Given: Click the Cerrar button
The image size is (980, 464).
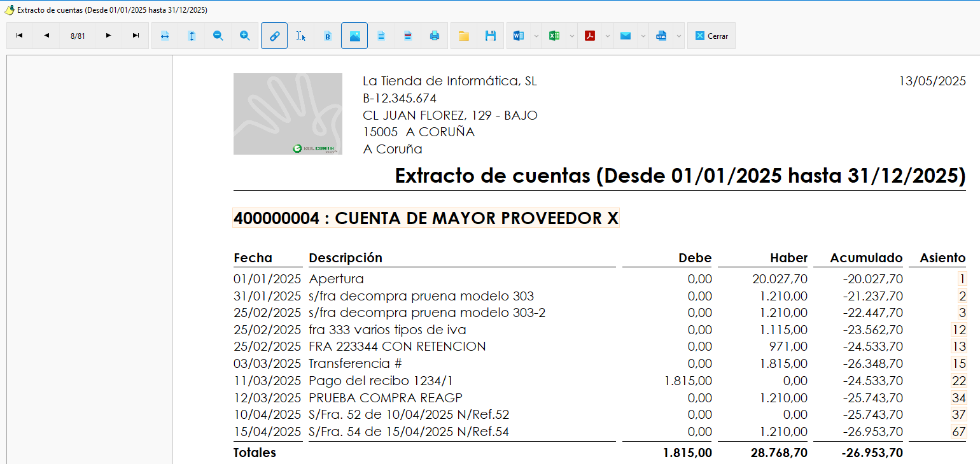Looking at the screenshot, I should point(711,36).
